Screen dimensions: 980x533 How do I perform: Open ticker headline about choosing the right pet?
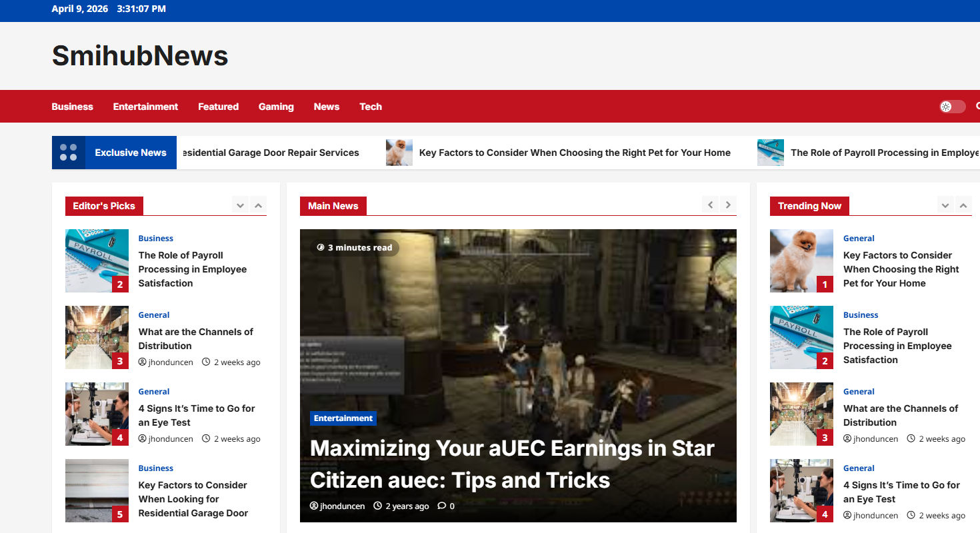tap(575, 153)
